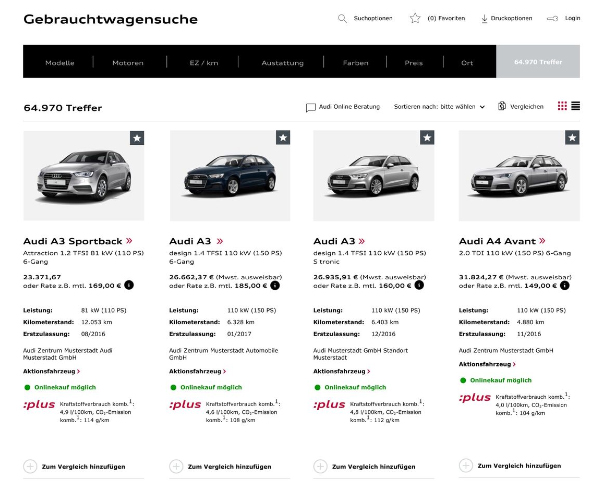Click the search magnifier icon
Image resolution: width=602 pixels, height=488 pixels.
pyautogui.click(x=342, y=18)
